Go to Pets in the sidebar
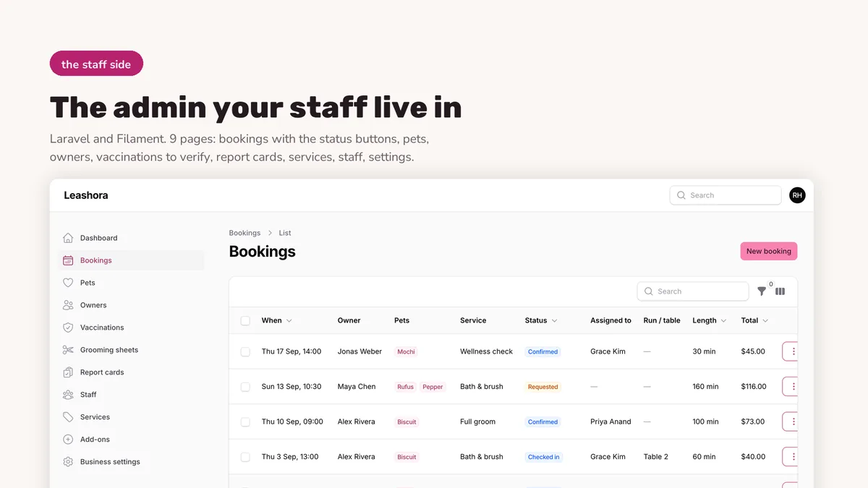The width and height of the screenshot is (868, 488). click(x=131, y=283)
